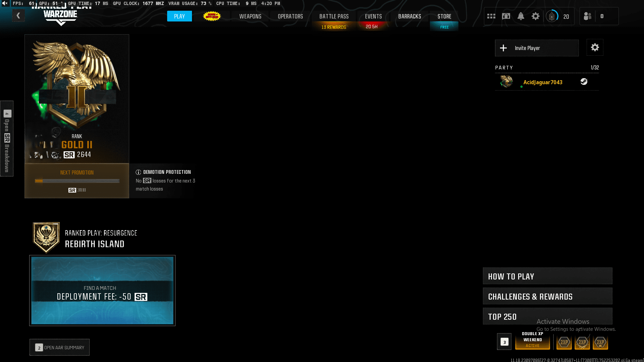Click the GOLD II rank text
This screenshot has height=362, width=644.
click(x=77, y=145)
